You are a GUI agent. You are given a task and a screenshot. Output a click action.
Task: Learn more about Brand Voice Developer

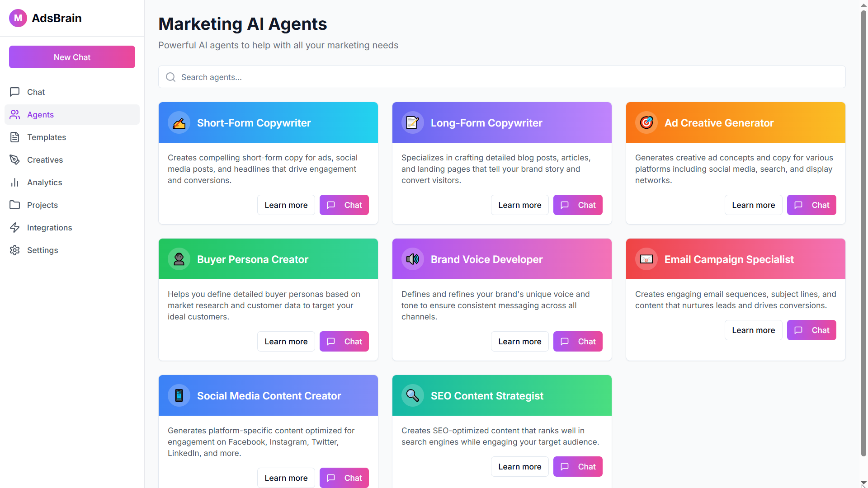[x=520, y=342]
